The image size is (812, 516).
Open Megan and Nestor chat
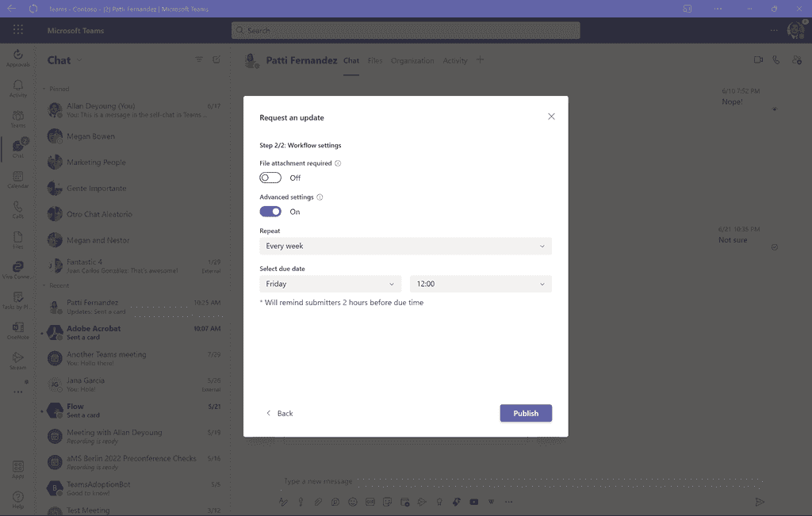click(133, 240)
